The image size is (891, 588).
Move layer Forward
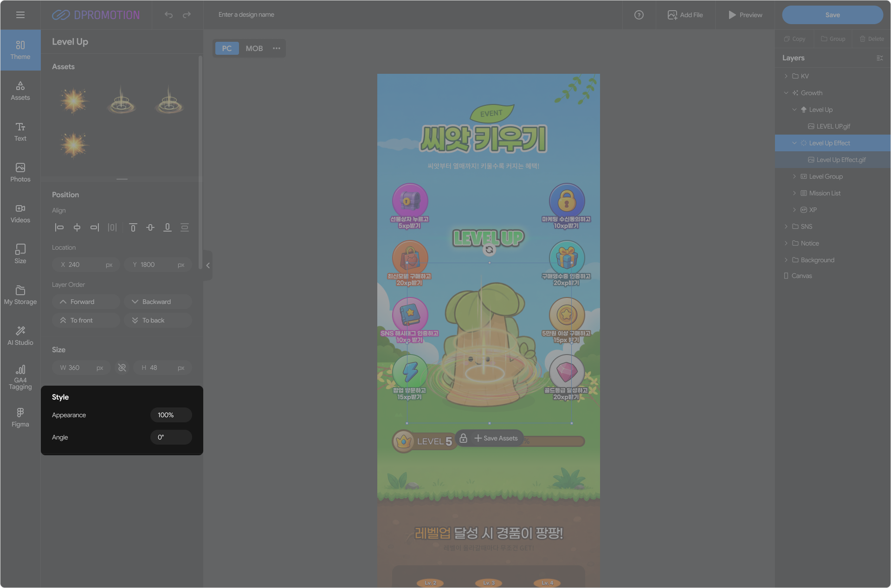(x=86, y=302)
